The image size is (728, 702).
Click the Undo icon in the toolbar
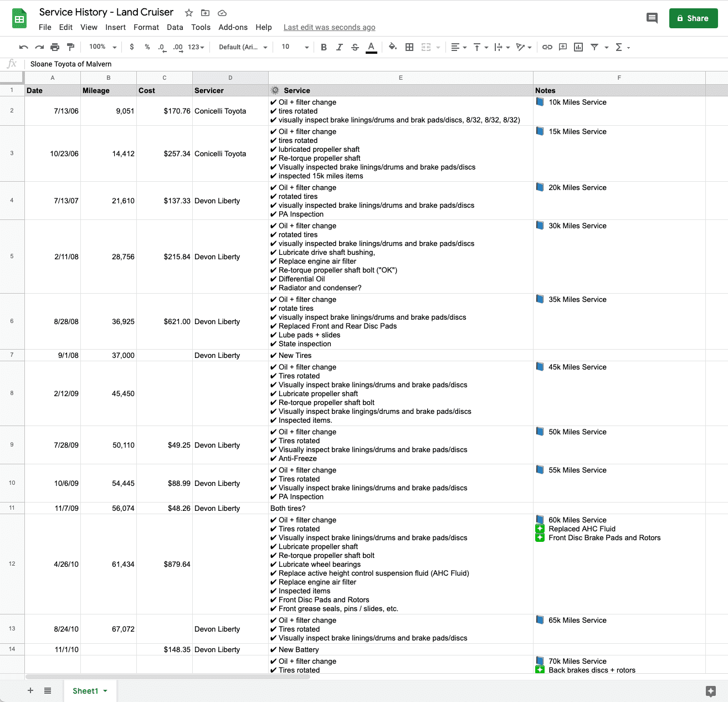(23, 47)
